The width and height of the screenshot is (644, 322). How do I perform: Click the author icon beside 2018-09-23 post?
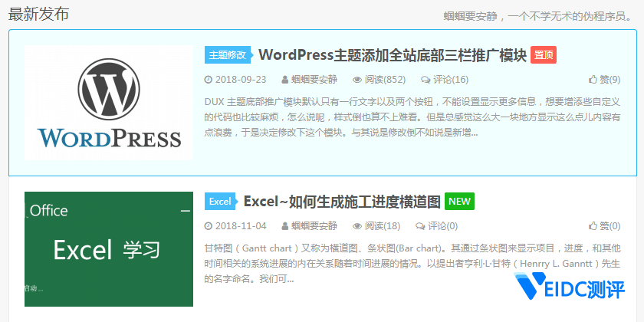pos(285,79)
